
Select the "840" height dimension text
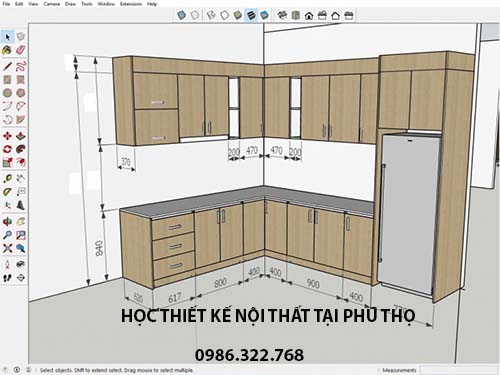99,248
